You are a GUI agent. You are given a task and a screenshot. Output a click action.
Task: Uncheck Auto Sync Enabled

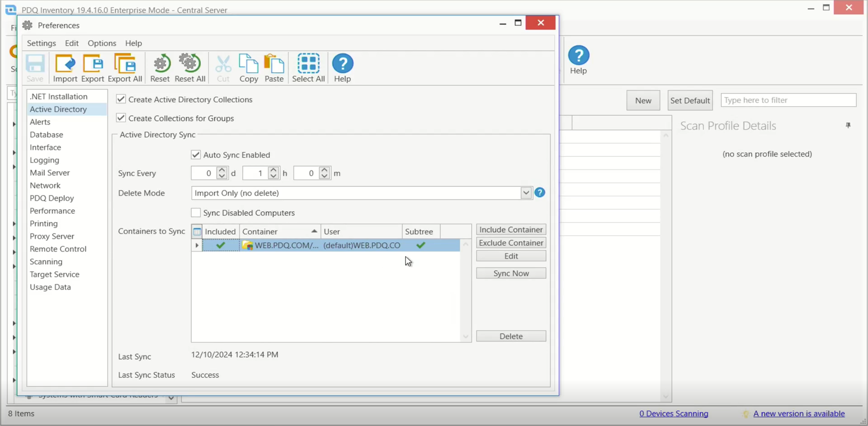coord(196,154)
